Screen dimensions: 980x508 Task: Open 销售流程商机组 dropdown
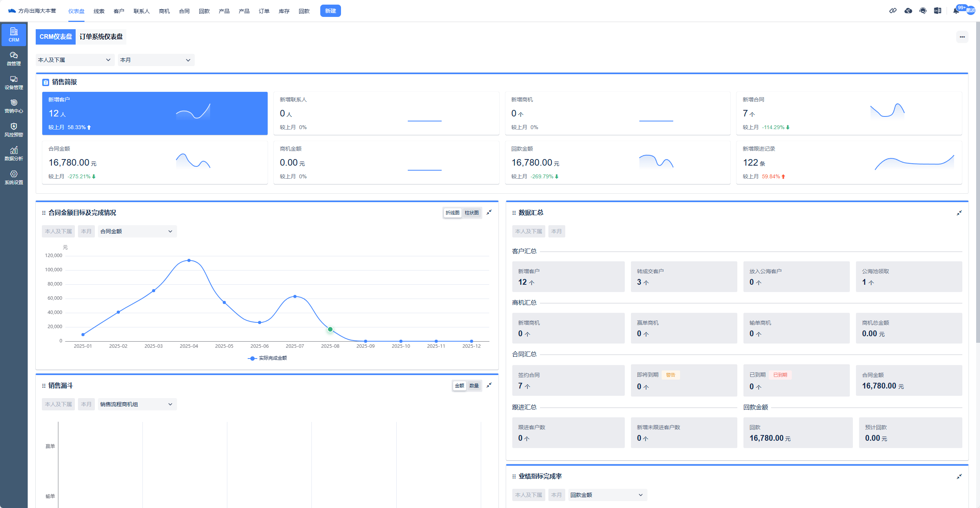137,404
